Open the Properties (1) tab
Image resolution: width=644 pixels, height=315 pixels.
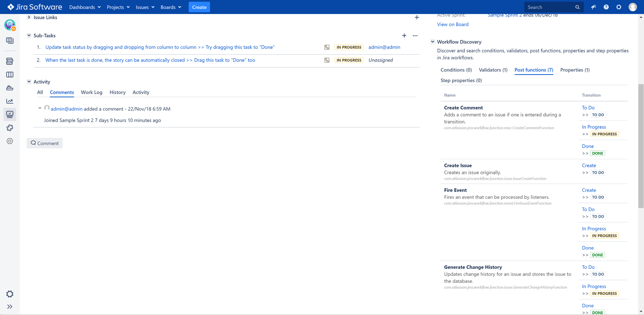pos(575,70)
